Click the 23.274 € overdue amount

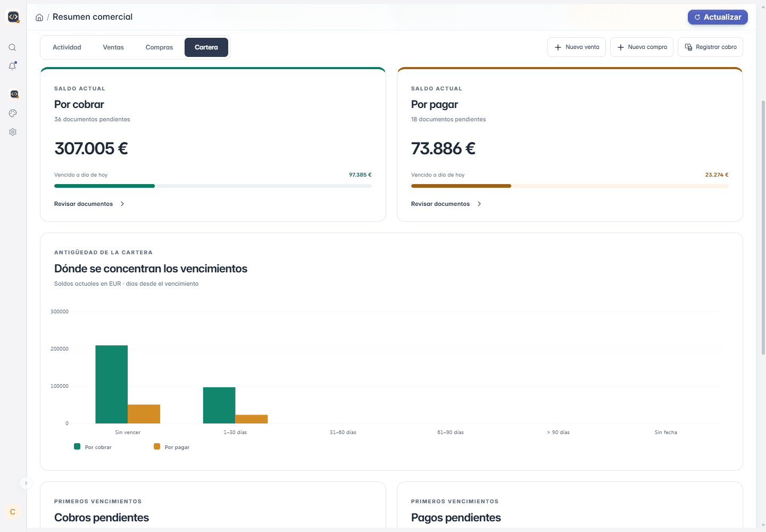point(717,174)
